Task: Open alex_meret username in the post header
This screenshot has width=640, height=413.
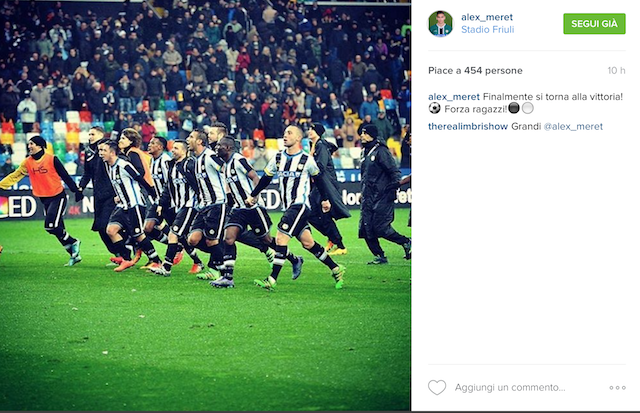Action: (487, 17)
